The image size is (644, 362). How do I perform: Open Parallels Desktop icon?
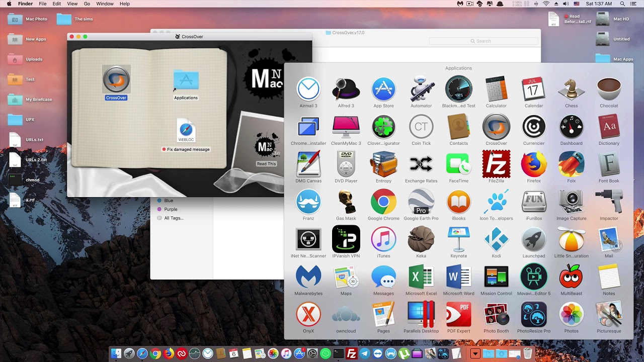point(421,315)
